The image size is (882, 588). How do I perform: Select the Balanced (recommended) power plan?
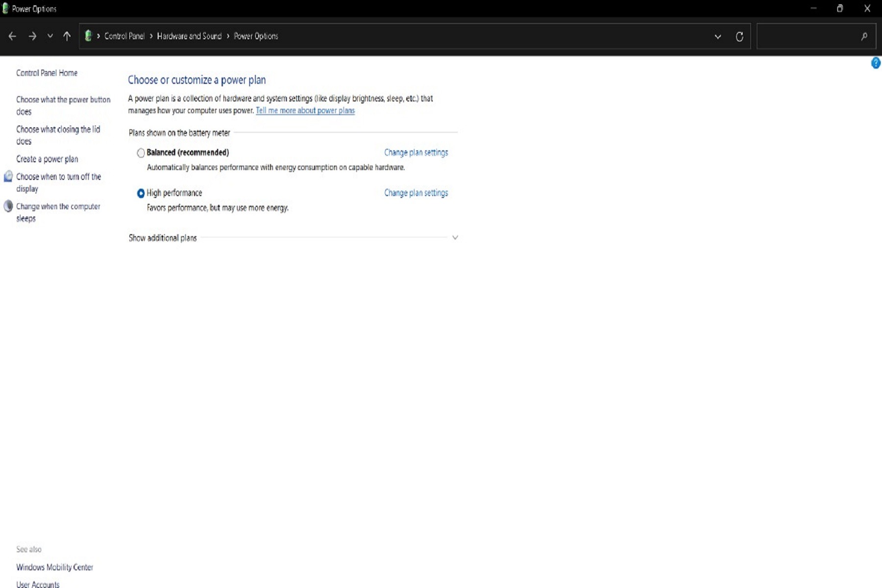click(141, 153)
